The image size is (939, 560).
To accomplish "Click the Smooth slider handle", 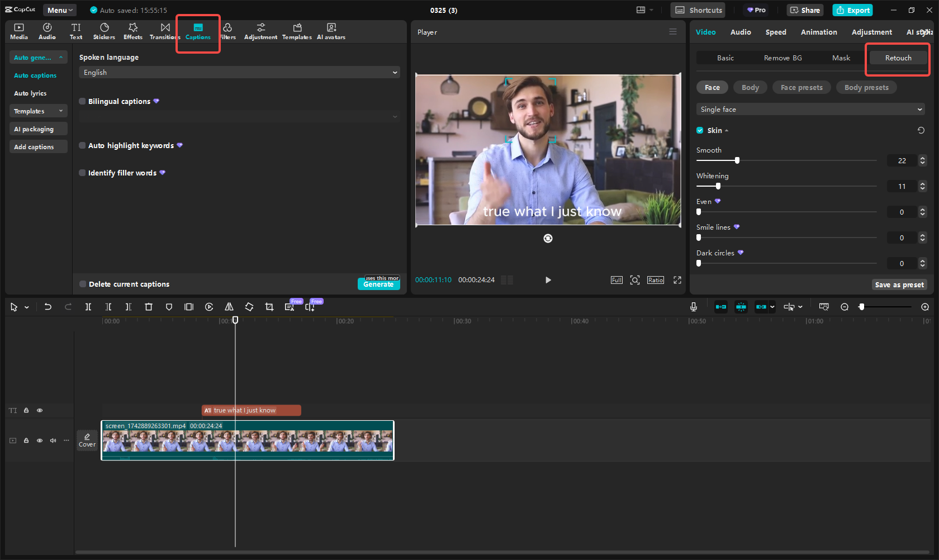I will coord(737,160).
